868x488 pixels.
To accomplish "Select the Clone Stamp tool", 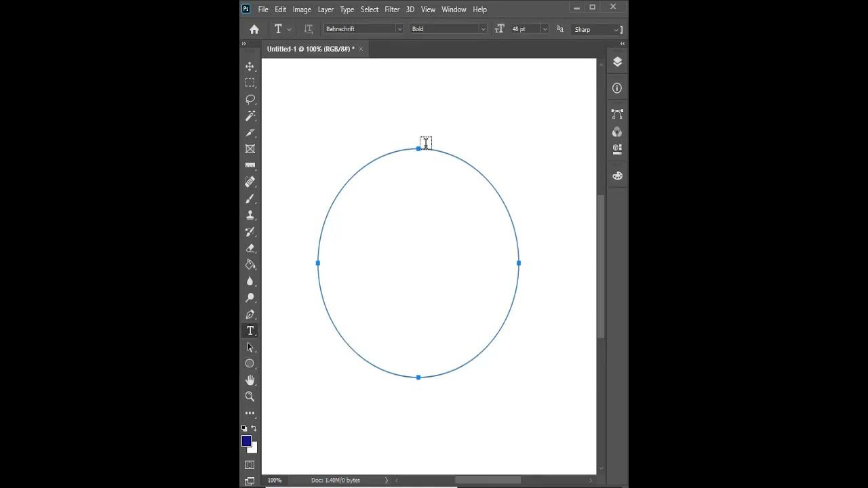I will pos(250,215).
